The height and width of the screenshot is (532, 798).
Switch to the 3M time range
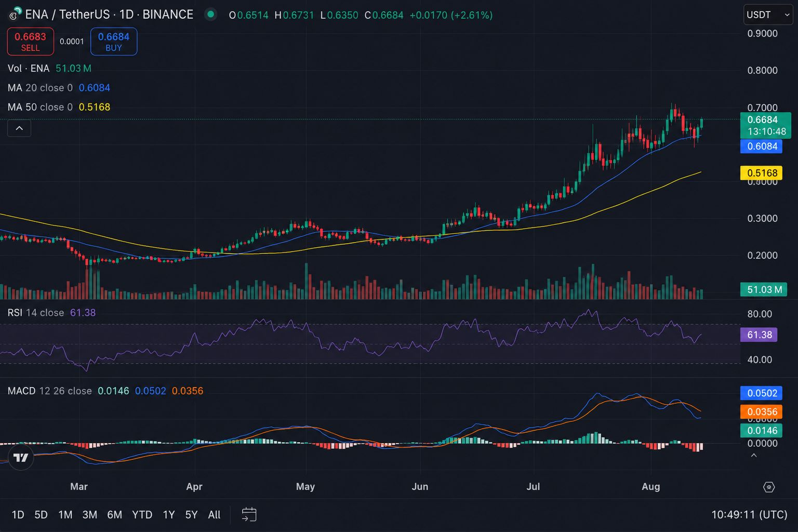click(89, 514)
